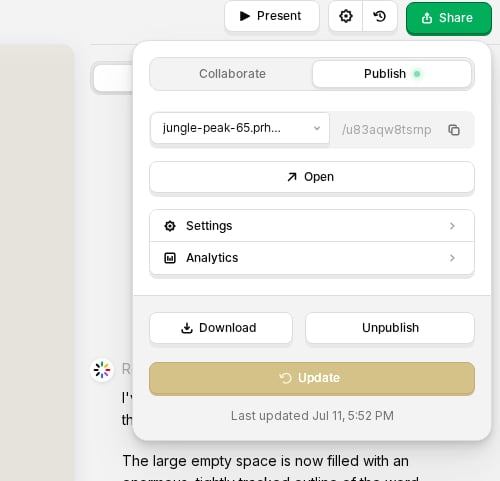Open version history clock icon
This screenshot has width=500, height=481.
point(380,16)
